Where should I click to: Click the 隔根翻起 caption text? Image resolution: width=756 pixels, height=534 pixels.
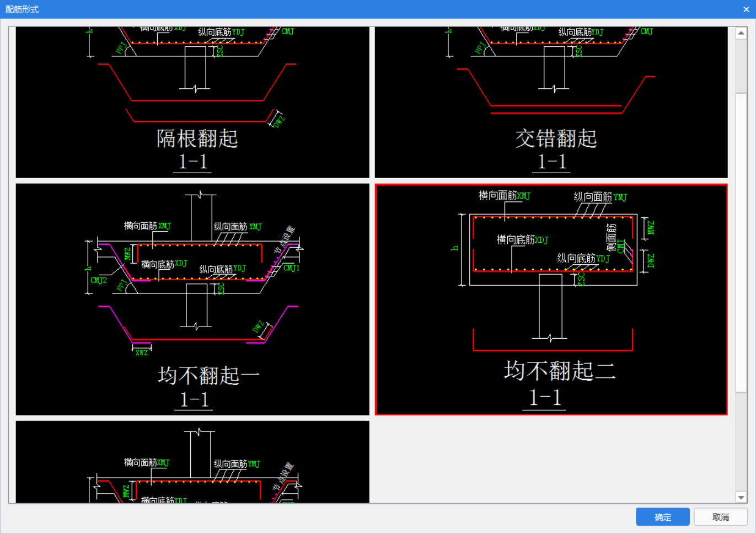click(197, 138)
